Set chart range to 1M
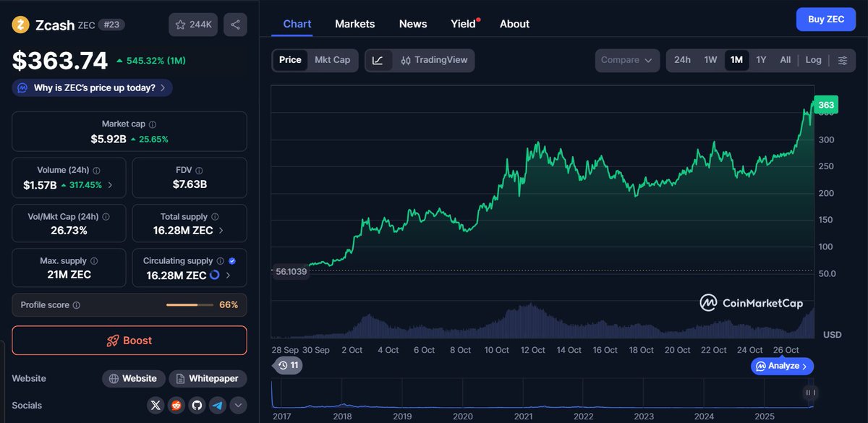The image size is (868, 423). coord(736,60)
